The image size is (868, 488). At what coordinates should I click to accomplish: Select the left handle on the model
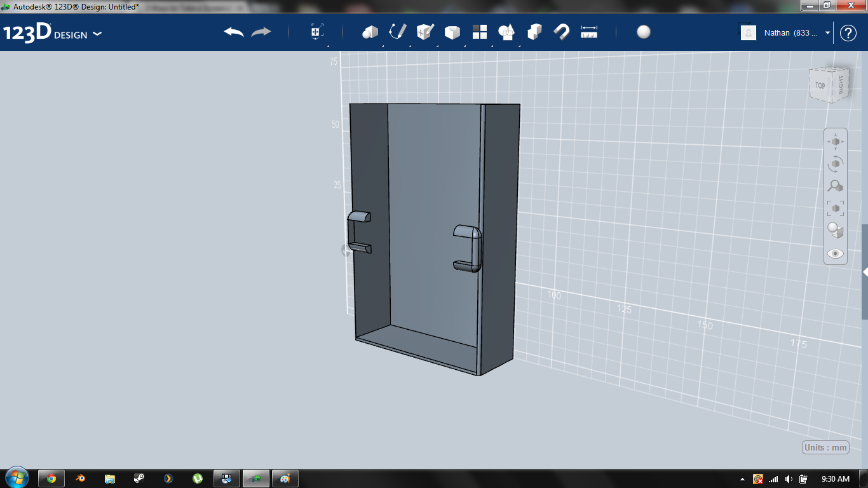click(359, 232)
